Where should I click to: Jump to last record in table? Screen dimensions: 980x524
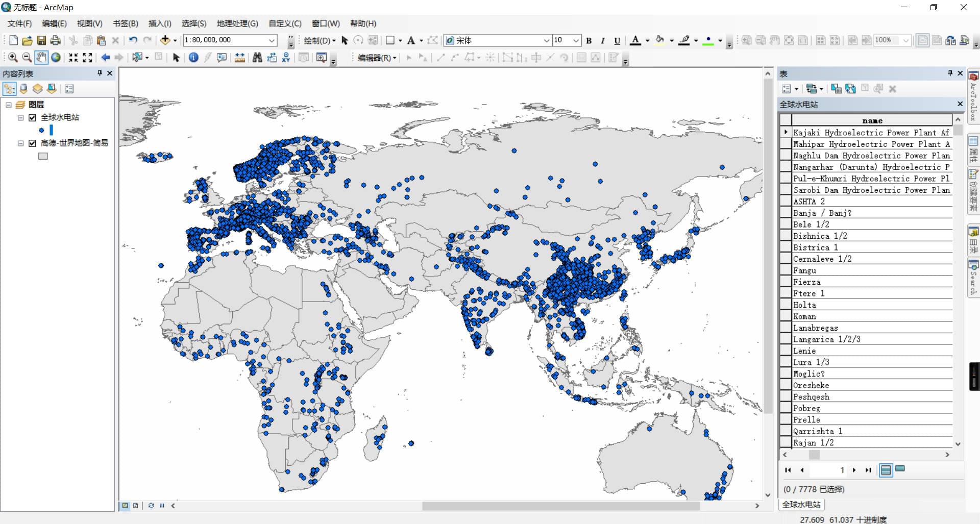[x=868, y=470]
